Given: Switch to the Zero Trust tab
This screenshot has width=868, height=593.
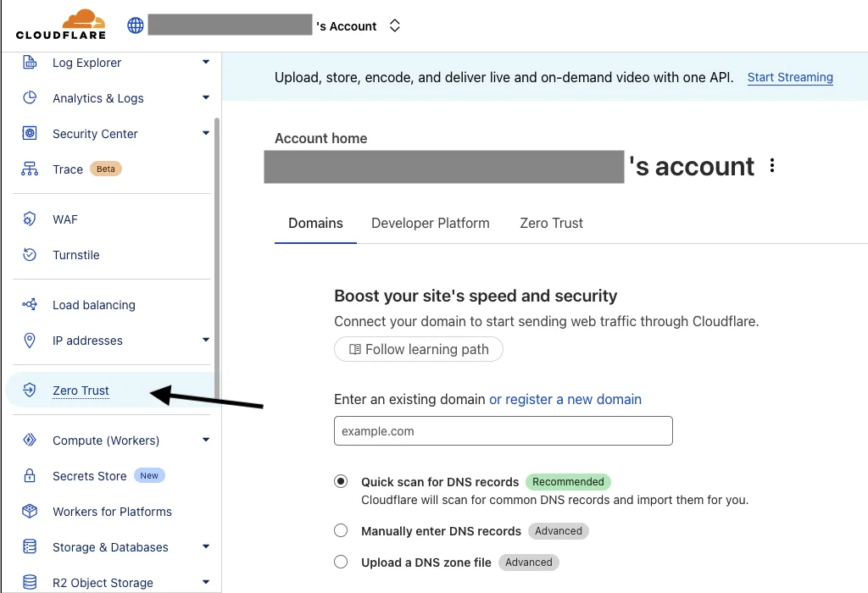Looking at the screenshot, I should 551,224.
